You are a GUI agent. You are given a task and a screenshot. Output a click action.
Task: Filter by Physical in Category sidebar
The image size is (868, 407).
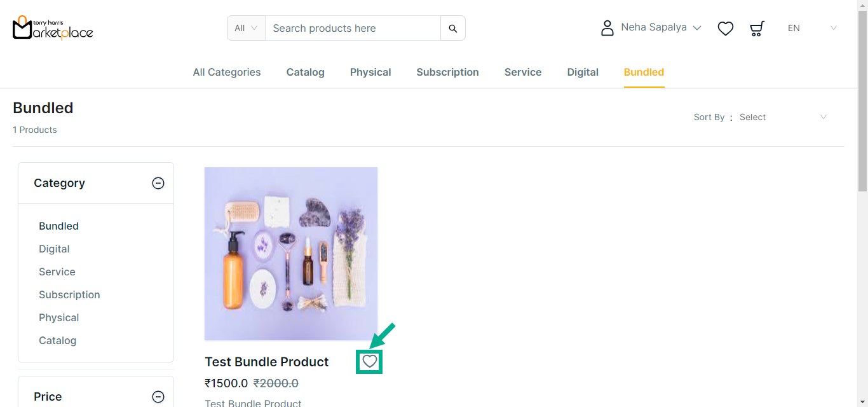pyautogui.click(x=59, y=317)
